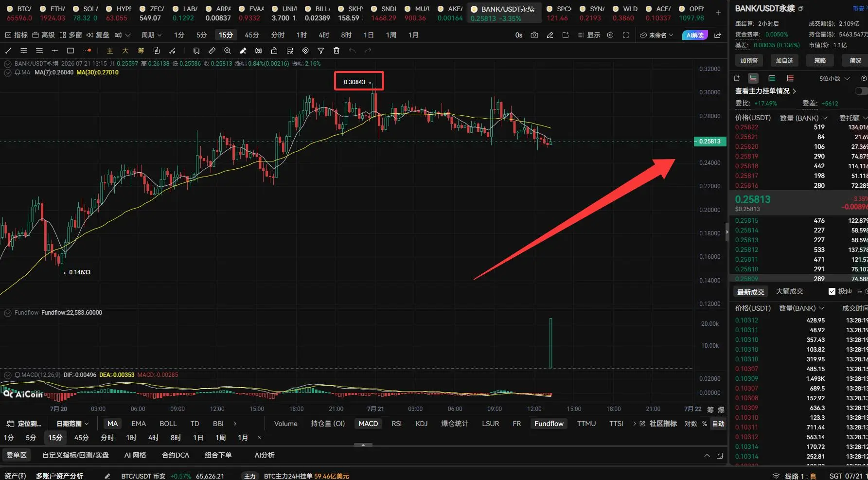
Task: Click ask price 0.25822 in order book
Action: [x=746, y=127]
